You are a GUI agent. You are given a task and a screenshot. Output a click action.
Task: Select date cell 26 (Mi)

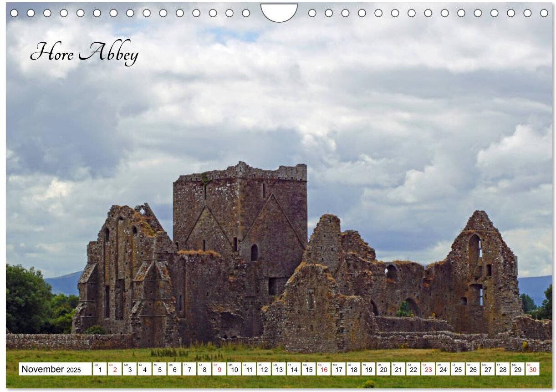[x=473, y=369]
